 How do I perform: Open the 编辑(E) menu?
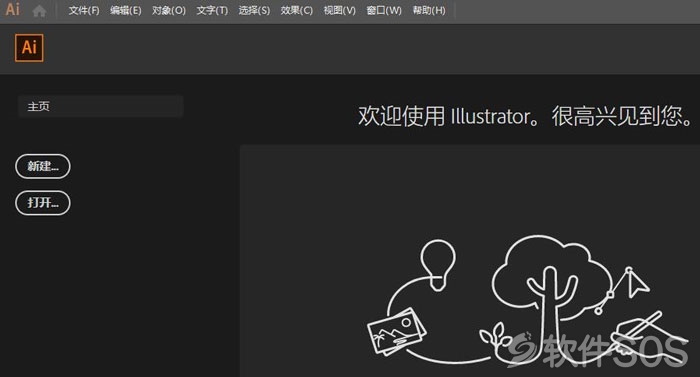click(126, 10)
